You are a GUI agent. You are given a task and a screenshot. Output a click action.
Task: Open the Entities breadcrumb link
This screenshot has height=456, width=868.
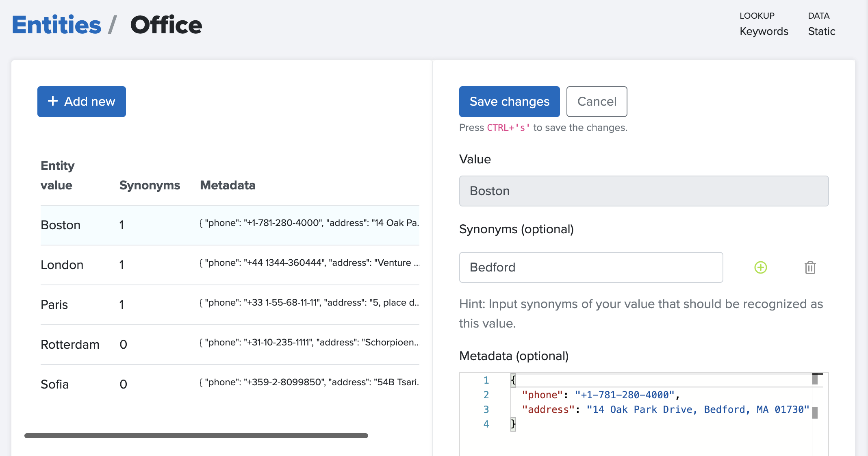coord(56,25)
